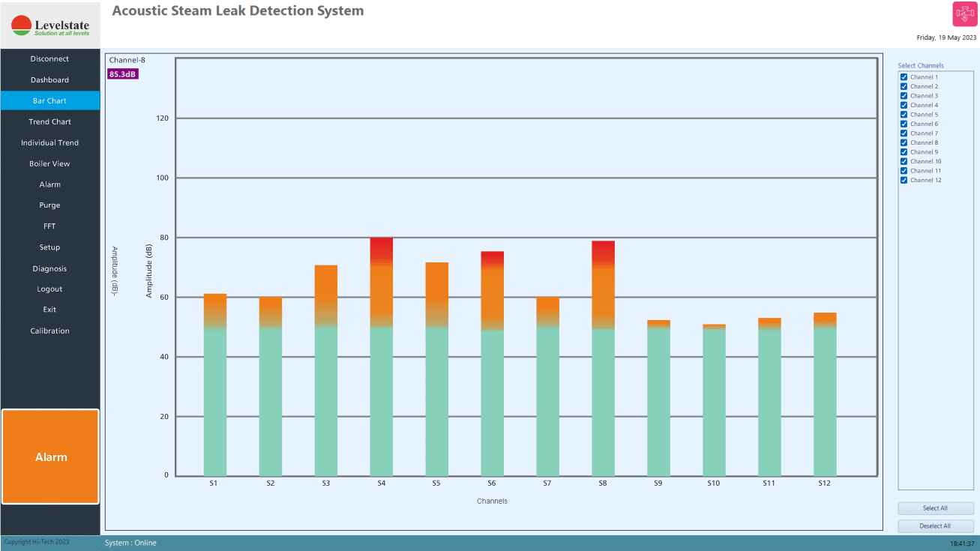This screenshot has height=551, width=980.
Task: Uncheck Channel 10 in channel list
Action: pos(904,161)
